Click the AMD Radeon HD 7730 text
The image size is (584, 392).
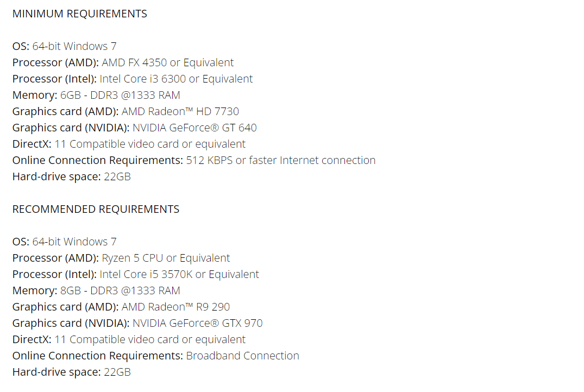pyautogui.click(x=180, y=111)
